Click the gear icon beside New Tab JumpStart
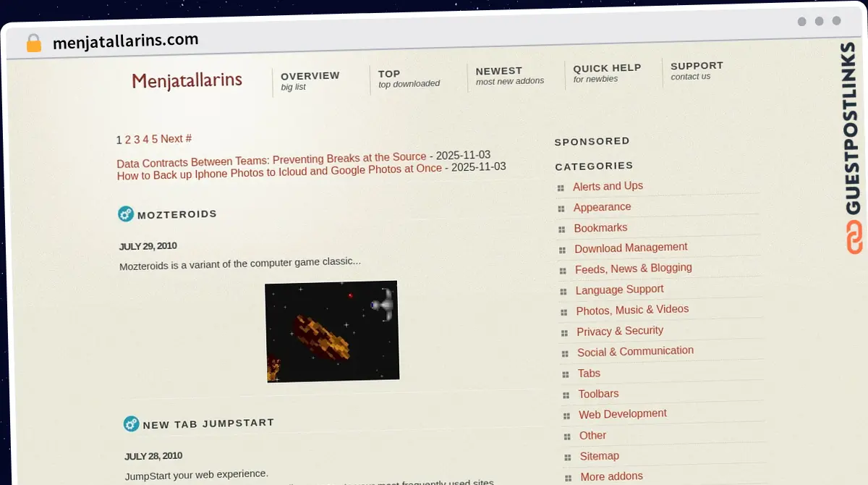 131,423
